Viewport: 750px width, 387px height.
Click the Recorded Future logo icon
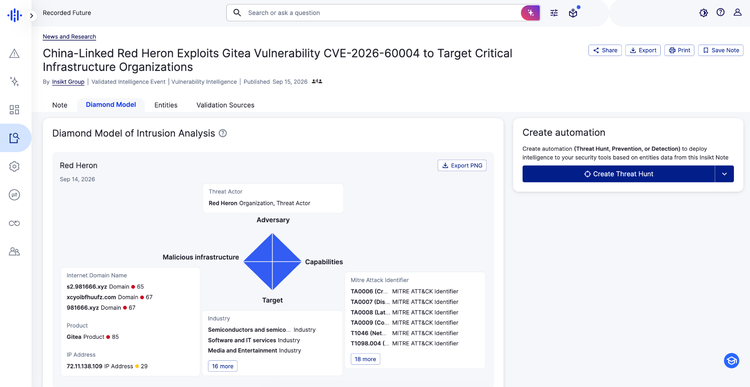pyautogui.click(x=14, y=15)
